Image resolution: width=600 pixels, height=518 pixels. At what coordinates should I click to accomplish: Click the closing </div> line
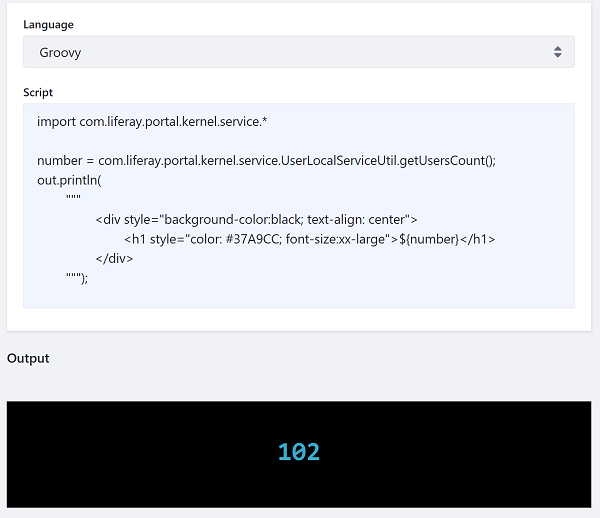coord(114,259)
